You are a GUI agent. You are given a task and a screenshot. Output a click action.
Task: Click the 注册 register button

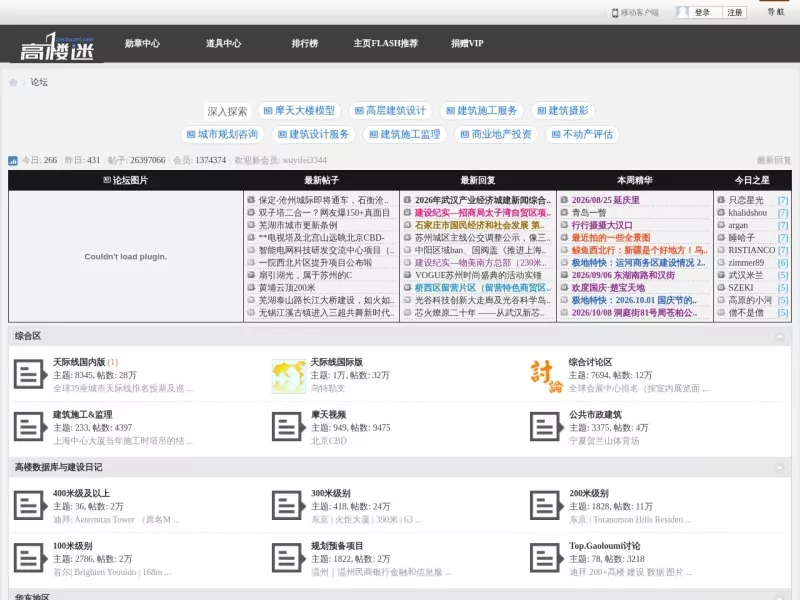(735, 12)
